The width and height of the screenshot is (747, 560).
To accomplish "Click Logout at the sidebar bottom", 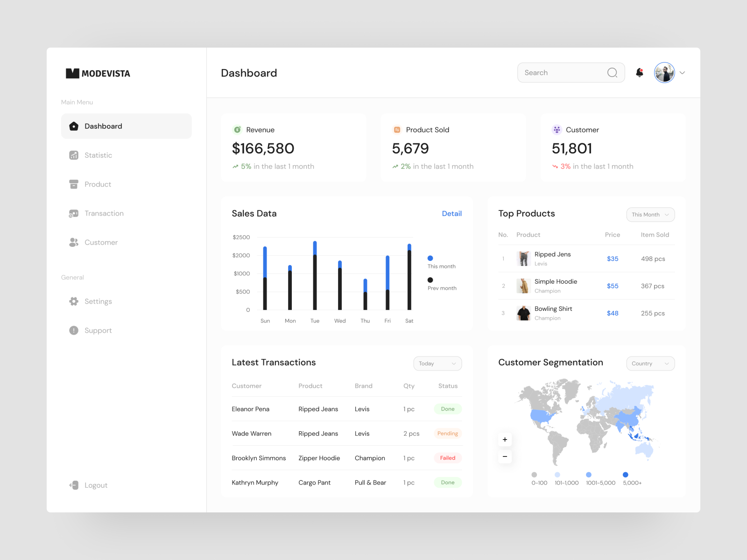I will [88, 485].
